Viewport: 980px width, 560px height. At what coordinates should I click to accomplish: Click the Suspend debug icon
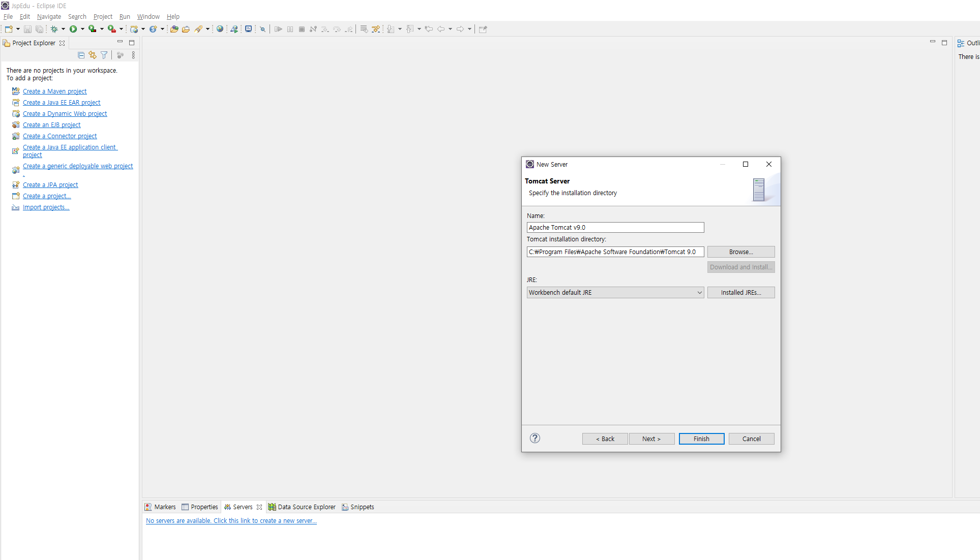click(x=290, y=29)
